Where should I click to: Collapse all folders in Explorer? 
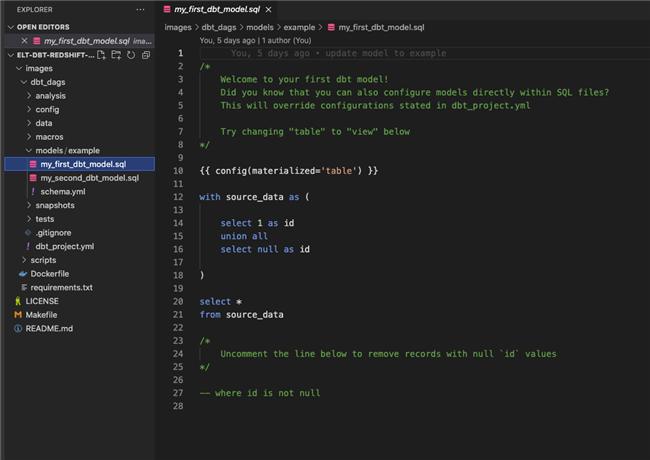tap(145, 55)
